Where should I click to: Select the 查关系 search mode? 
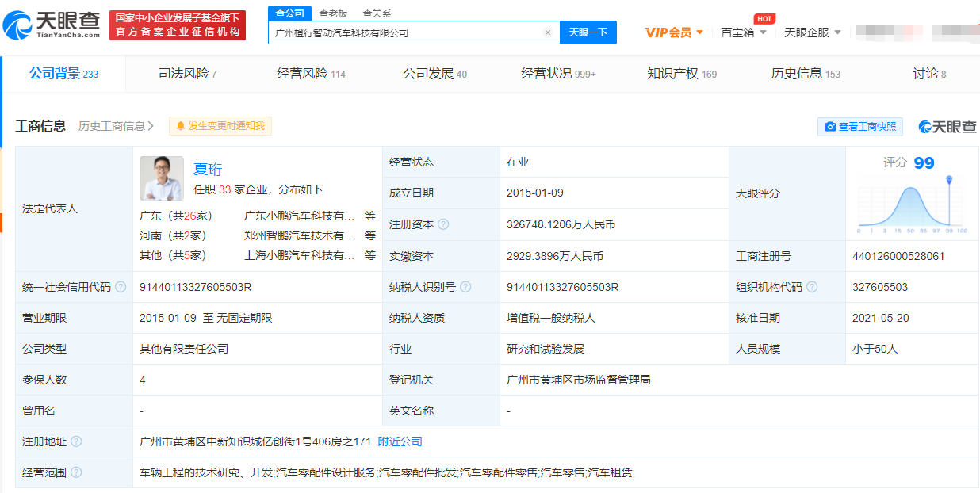[377, 13]
